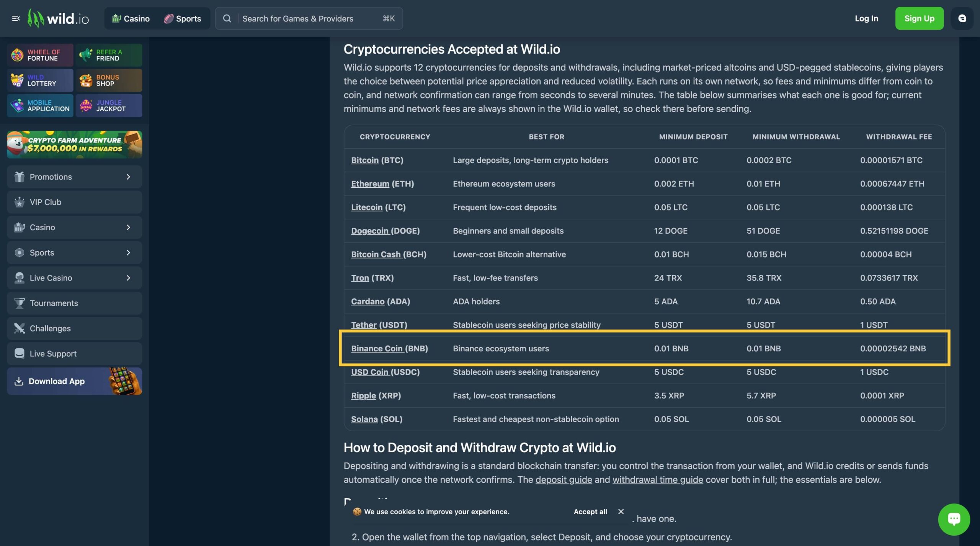Select the 0.000005 SOL fee cell

pyautogui.click(x=887, y=419)
